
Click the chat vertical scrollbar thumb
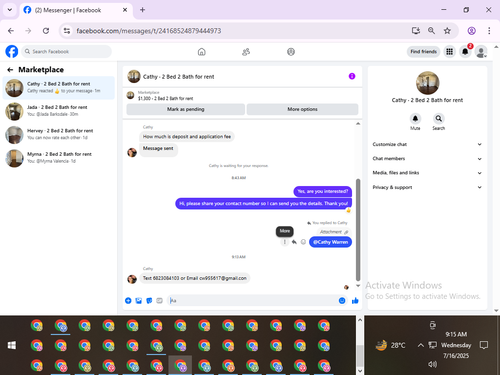click(358, 230)
